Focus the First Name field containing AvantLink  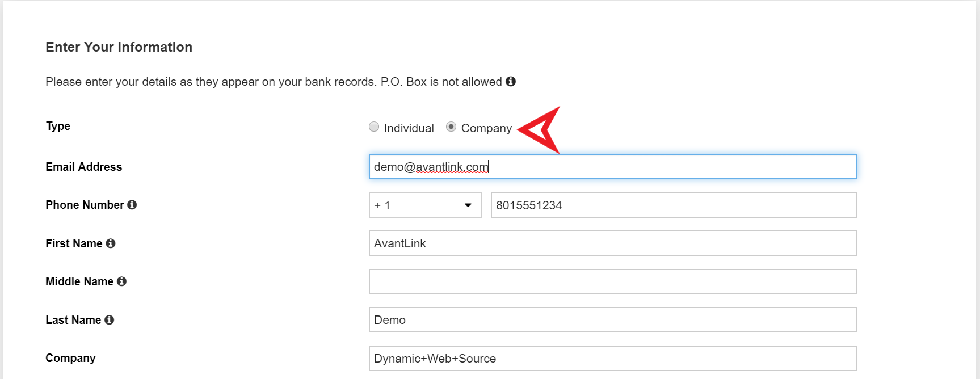[x=613, y=243]
